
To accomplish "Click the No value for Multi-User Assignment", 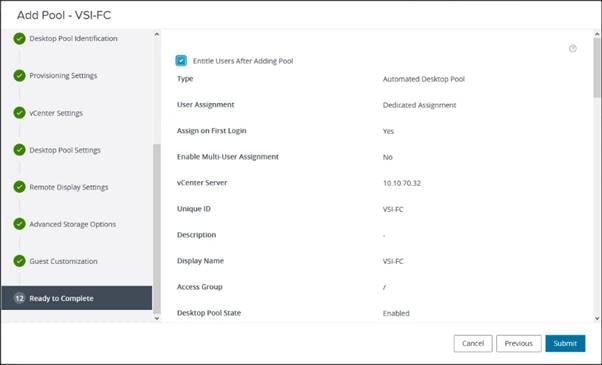I will click(x=387, y=157).
